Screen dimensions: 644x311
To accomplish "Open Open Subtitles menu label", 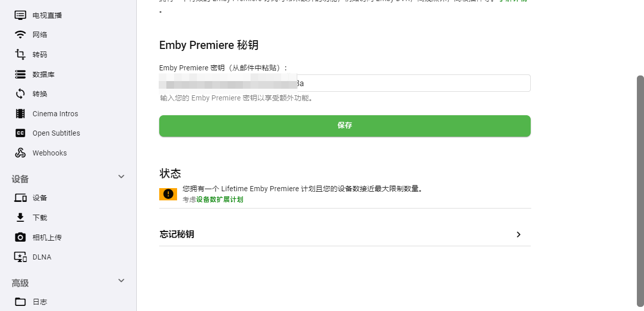I will point(56,133).
